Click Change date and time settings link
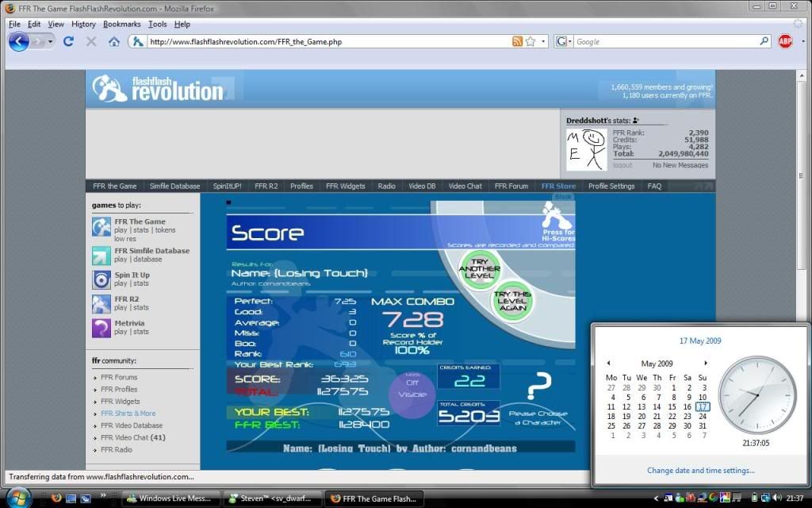812x508 pixels. click(x=700, y=471)
